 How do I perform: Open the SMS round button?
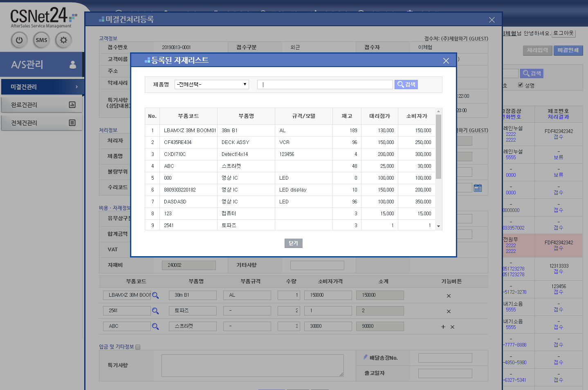(x=41, y=40)
